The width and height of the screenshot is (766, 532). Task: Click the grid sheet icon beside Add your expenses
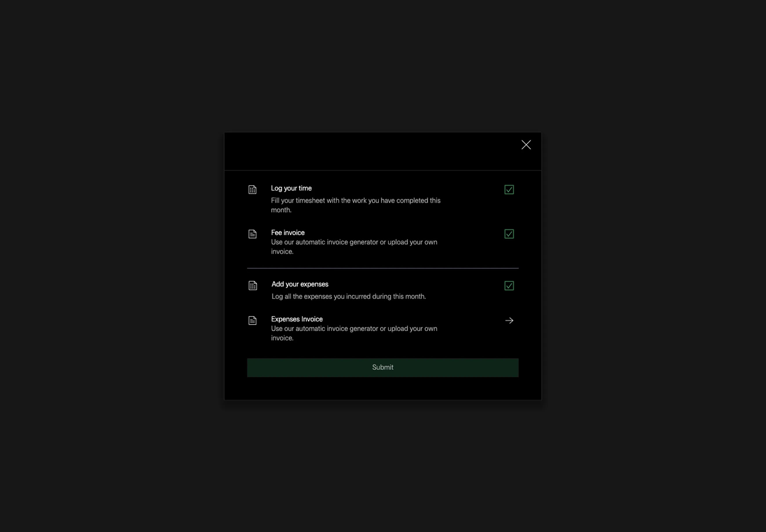click(253, 286)
